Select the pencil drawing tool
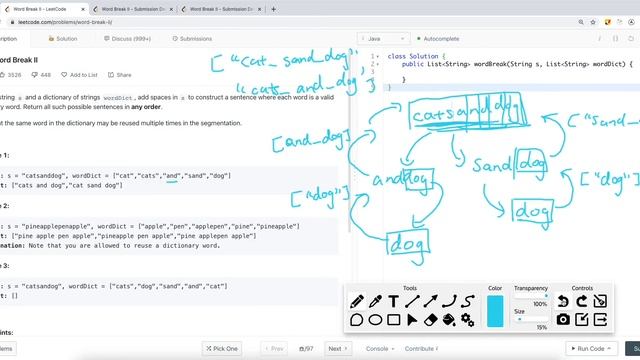This screenshot has width=640, height=360. tap(357, 301)
